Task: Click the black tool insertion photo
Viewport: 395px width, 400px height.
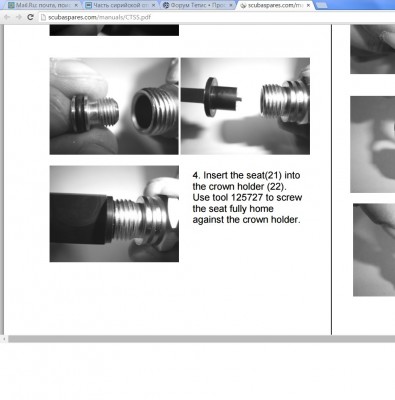Action: click(114, 214)
